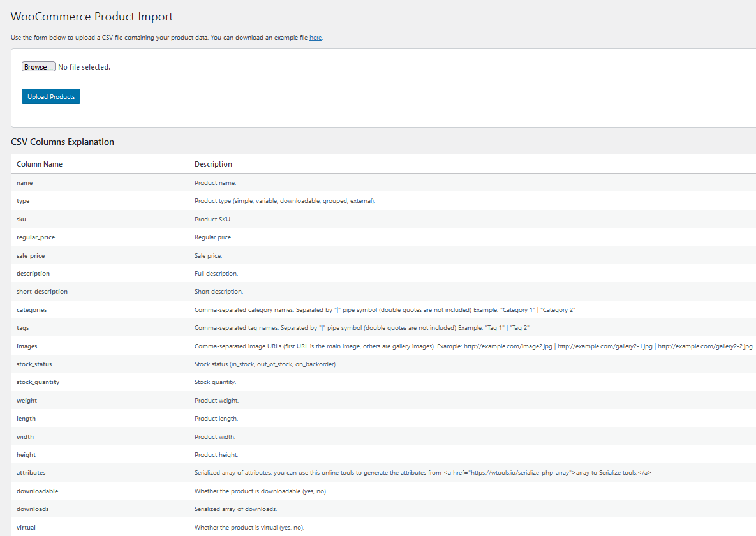This screenshot has height=536, width=756.
Task: Click the tag names example description
Action: [362, 328]
